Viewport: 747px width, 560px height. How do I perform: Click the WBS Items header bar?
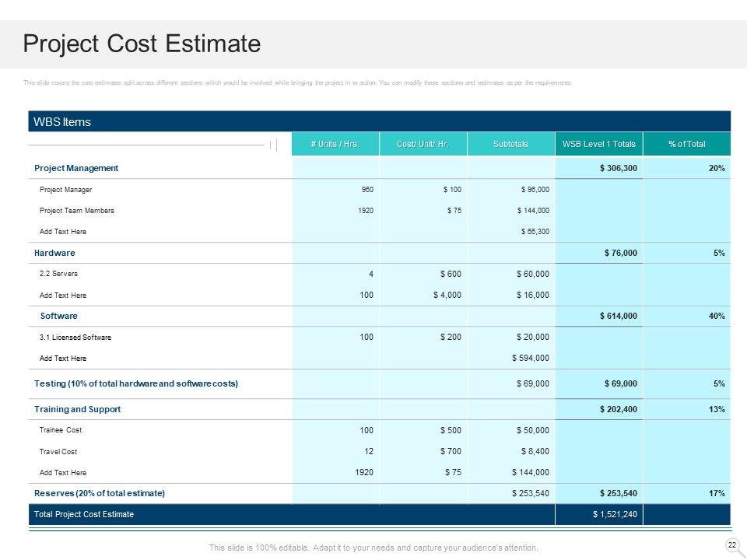[379, 122]
